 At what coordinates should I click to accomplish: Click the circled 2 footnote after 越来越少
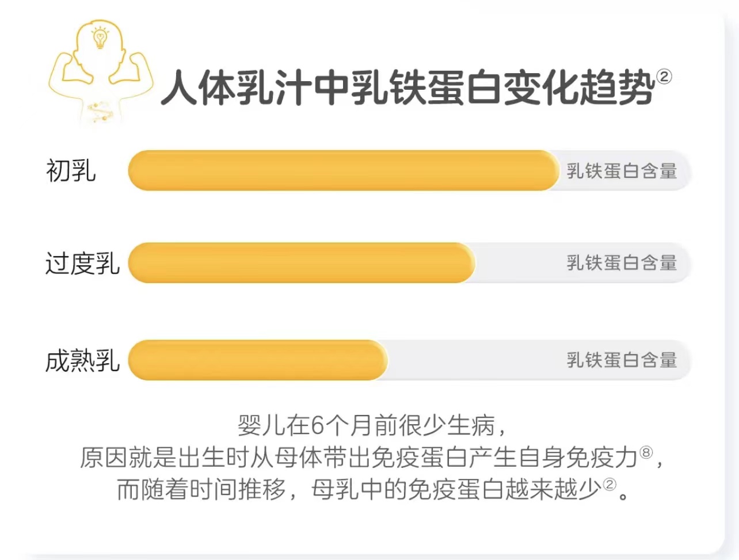pos(609,484)
